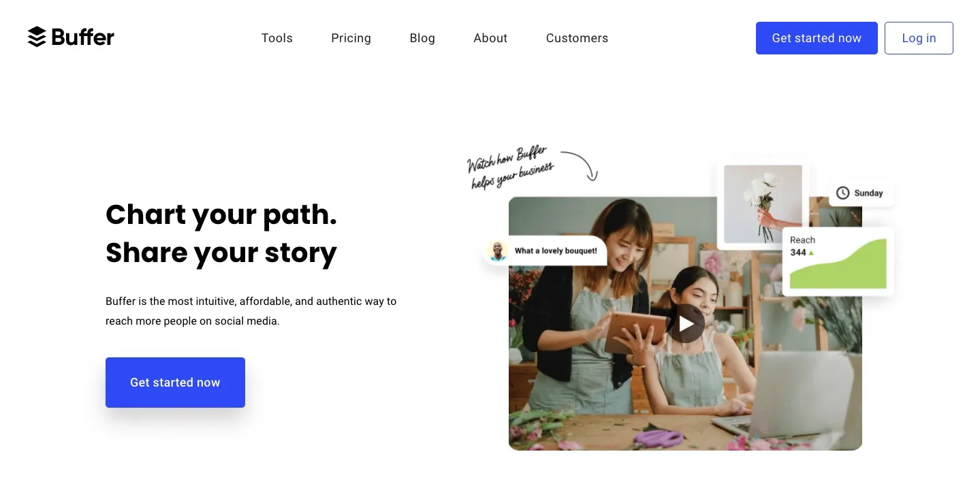
Task: Play the florist video
Action: (686, 323)
